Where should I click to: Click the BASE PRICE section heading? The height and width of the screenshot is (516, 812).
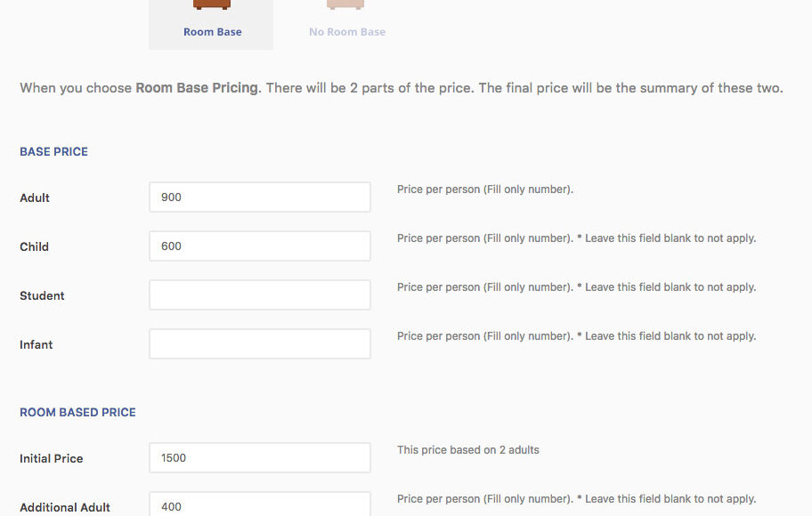[53, 152]
